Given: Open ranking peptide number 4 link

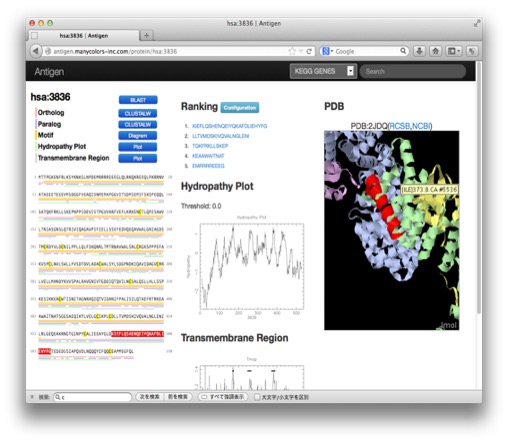Looking at the screenshot, I should point(208,156).
